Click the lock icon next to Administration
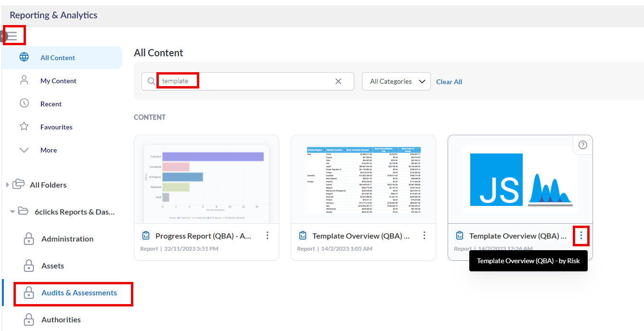 coord(29,239)
